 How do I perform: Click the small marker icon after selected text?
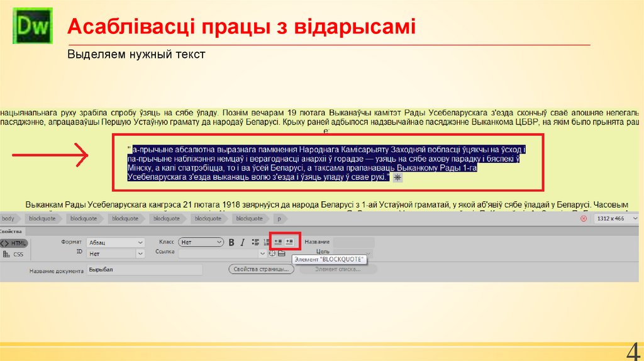click(397, 177)
